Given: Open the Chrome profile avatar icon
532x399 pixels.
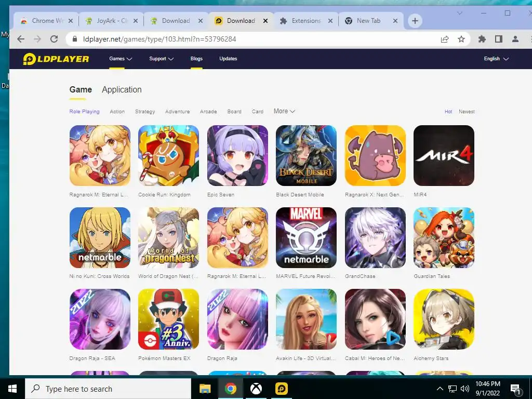Looking at the screenshot, I should click(515, 39).
